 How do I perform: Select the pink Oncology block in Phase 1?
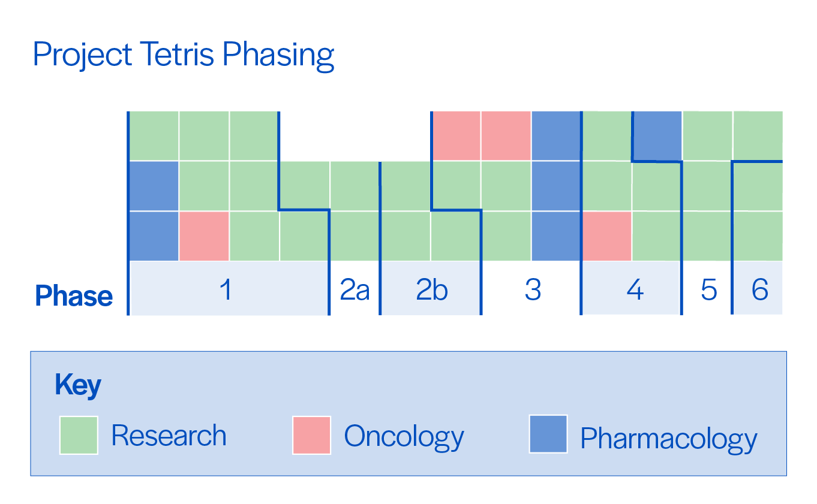coord(204,236)
